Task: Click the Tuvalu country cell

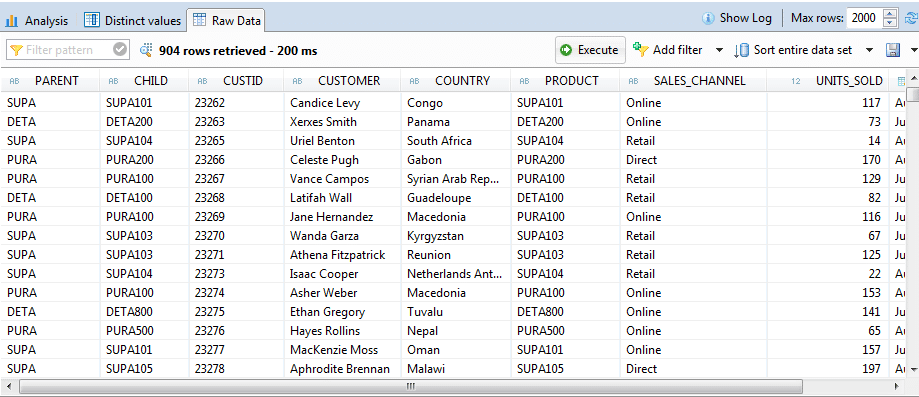Action: [455, 312]
